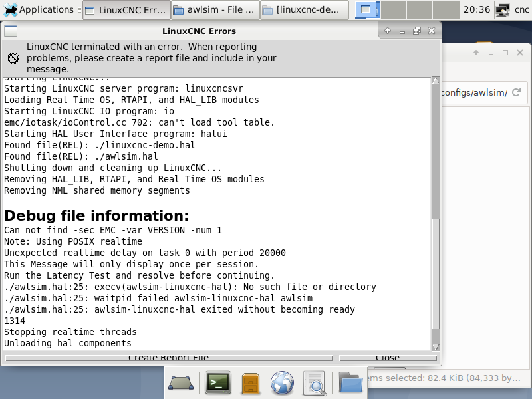
Task: Open the web browser globe icon
Action: click(283, 383)
